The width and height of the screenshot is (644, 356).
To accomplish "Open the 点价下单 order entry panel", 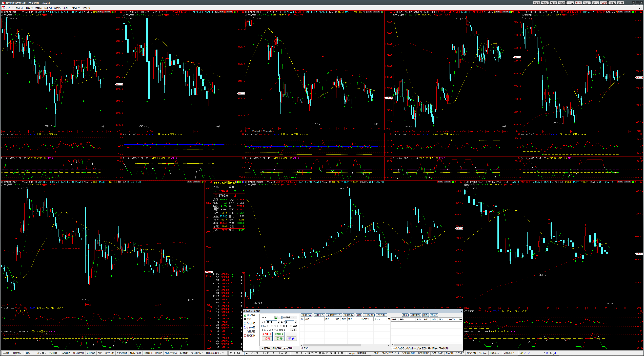I will click(x=250, y=316).
